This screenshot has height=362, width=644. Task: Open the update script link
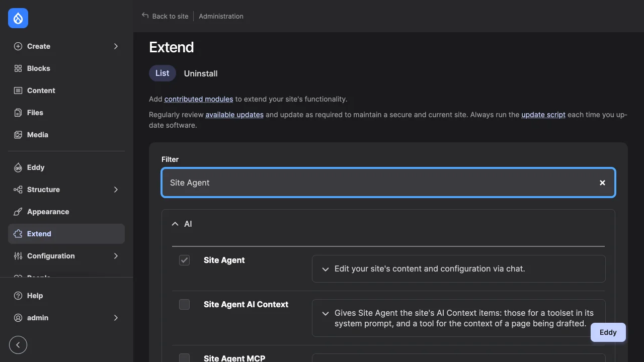(x=543, y=114)
